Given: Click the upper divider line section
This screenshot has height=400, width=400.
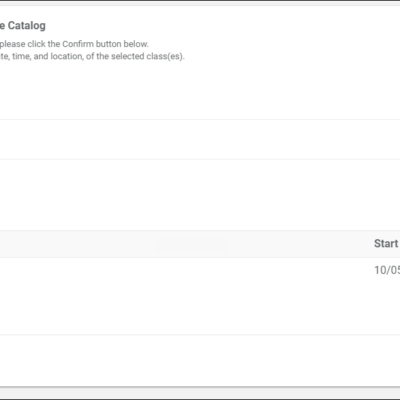Looking at the screenshot, I should tap(200, 119).
